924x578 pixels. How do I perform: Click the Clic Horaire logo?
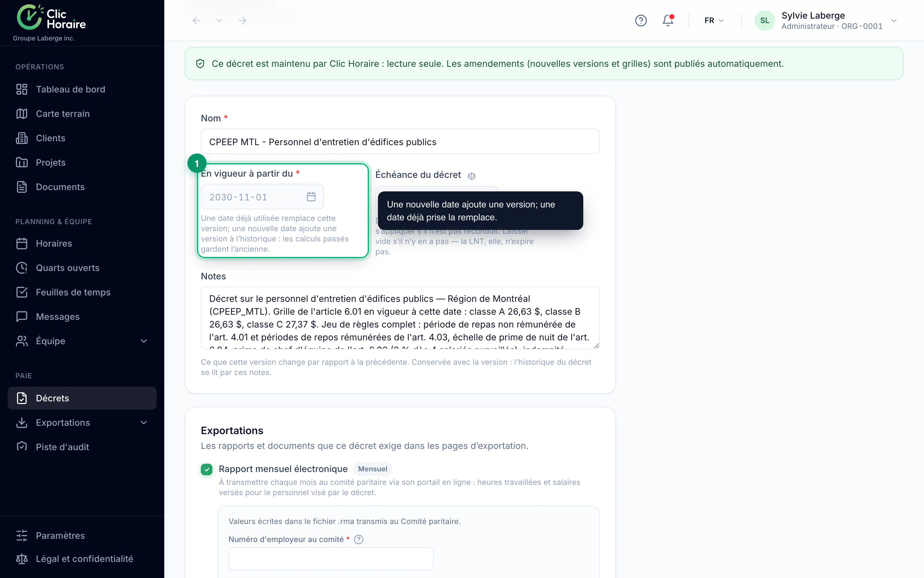[x=52, y=17]
